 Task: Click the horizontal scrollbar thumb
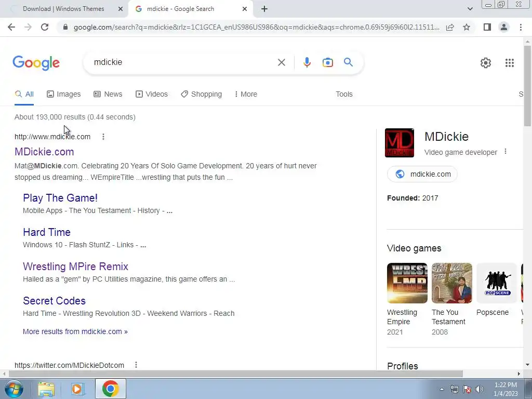click(x=235, y=374)
